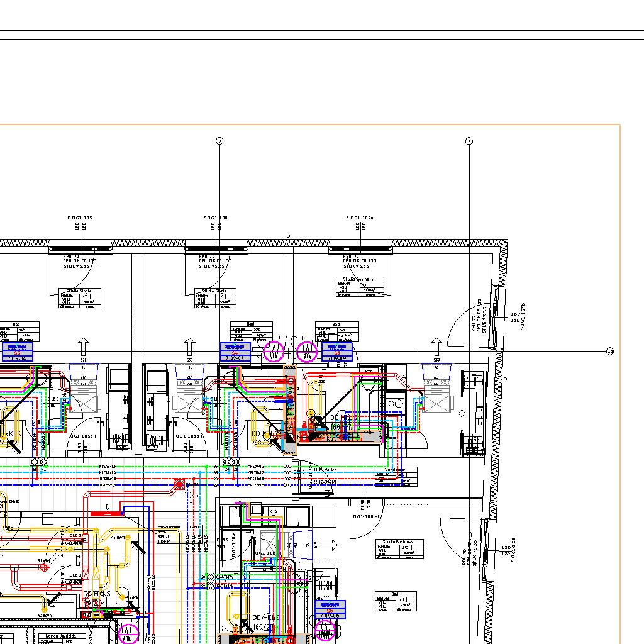644x644 pixels.
Task: Select door label OG1-108c-1
Action: click(x=367, y=517)
